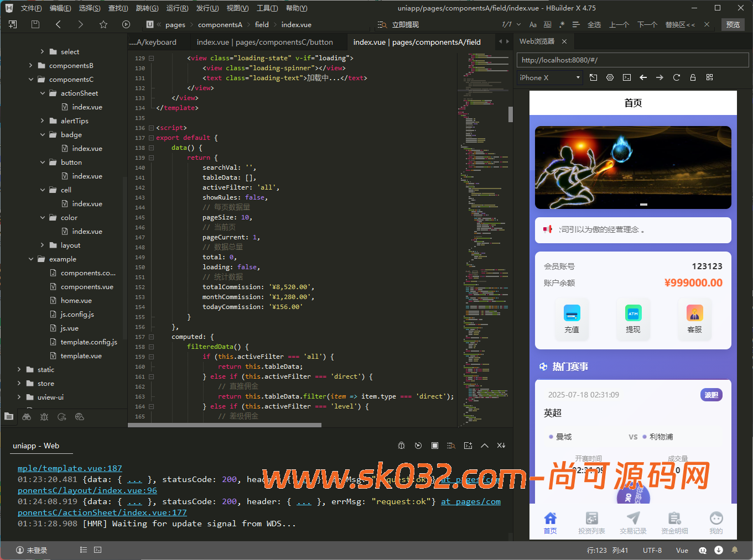Click the debug bug icon in console toolbar
Viewport: 753px width, 560px height.
coord(402,446)
